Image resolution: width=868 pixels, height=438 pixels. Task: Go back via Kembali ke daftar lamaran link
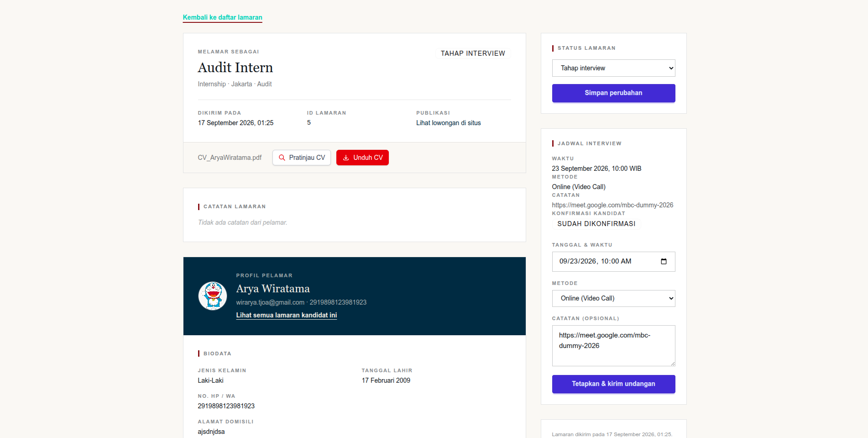click(x=222, y=17)
